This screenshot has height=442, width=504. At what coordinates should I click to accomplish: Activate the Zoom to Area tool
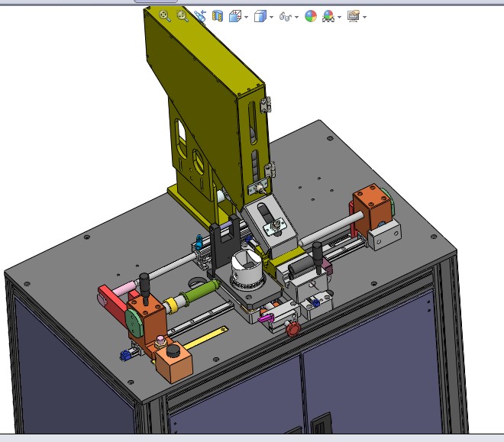(x=183, y=16)
